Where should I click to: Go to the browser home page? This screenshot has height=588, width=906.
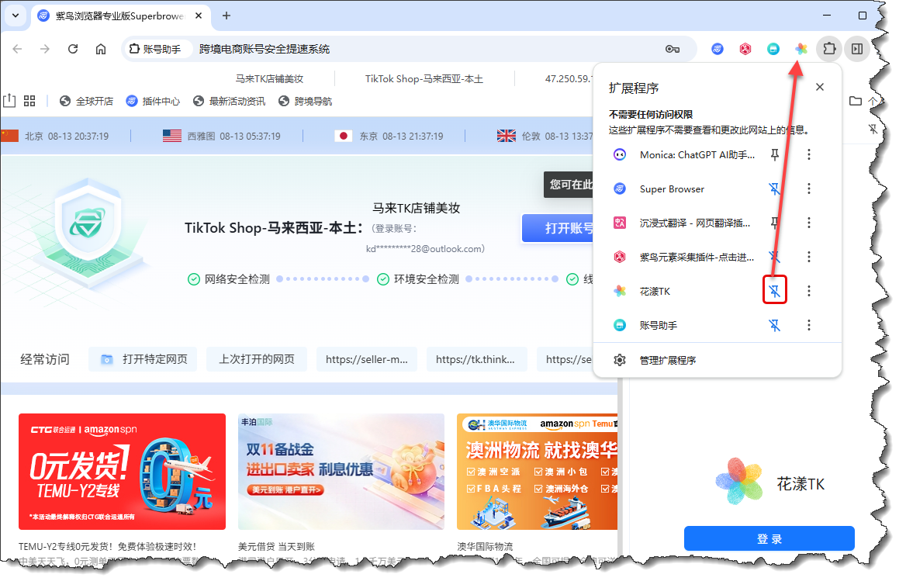pos(101,49)
